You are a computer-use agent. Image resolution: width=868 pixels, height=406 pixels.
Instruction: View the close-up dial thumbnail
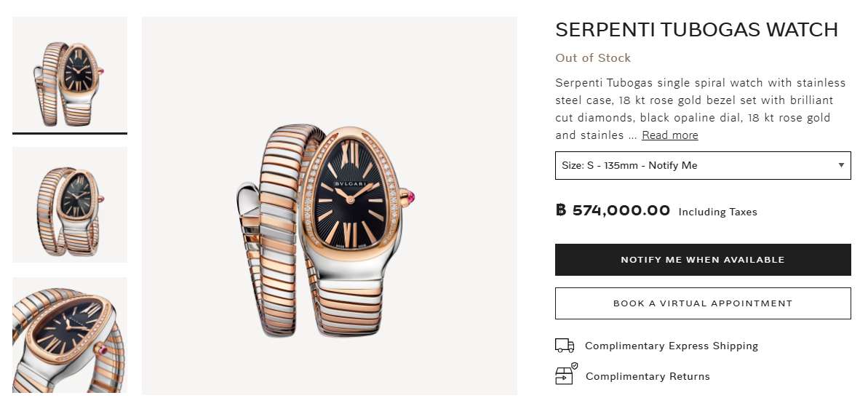pyautogui.click(x=70, y=335)
